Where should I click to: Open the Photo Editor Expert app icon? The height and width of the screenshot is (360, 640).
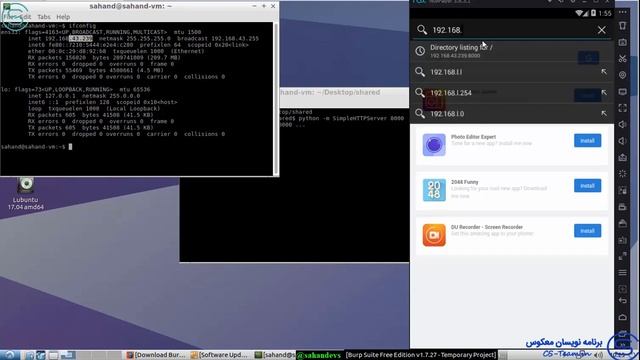pos(434,144)
